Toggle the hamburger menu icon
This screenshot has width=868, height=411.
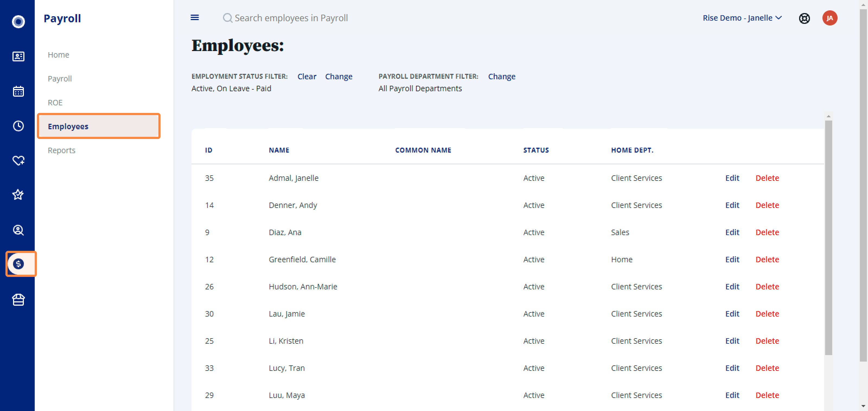[x=195, y=18]
